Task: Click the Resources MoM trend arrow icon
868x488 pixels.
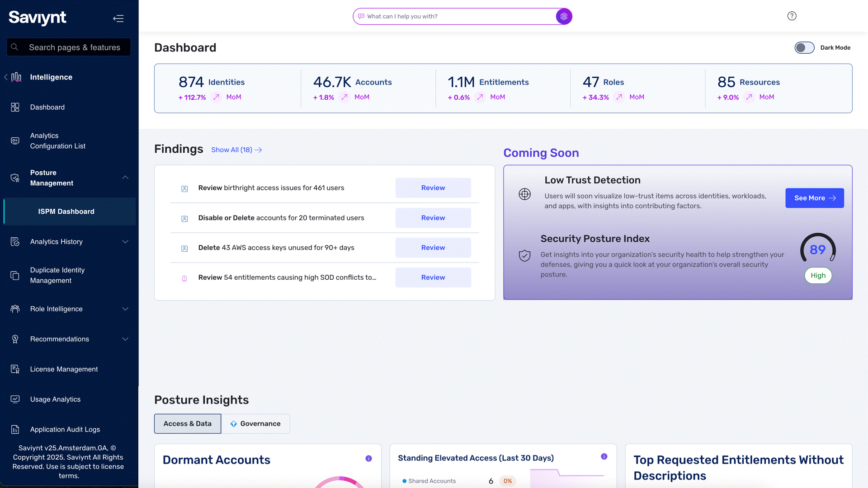Action: (749, 97)
